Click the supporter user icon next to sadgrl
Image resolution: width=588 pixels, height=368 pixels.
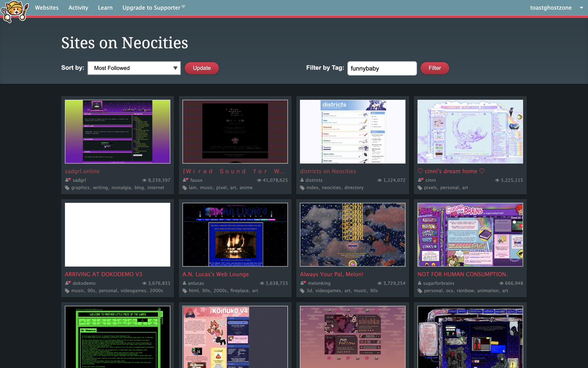coord(68,180)
